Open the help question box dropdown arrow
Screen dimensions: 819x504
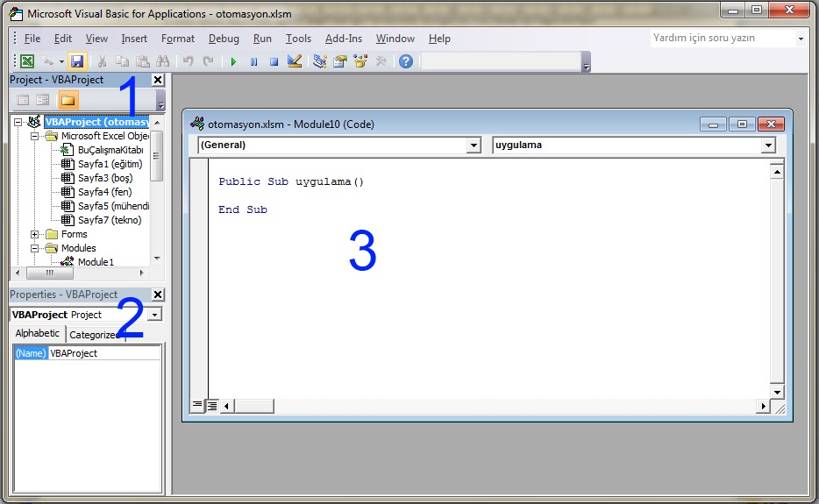(x=801, y=38)
